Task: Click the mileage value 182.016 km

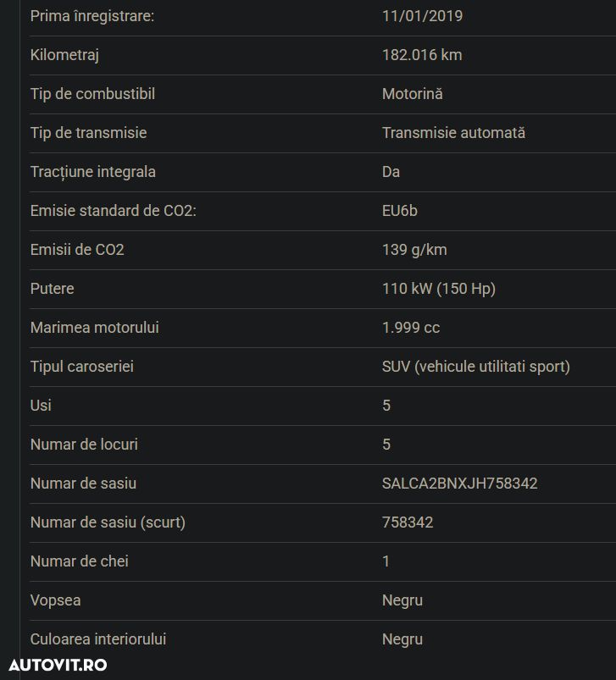Action: click(422, 55)
